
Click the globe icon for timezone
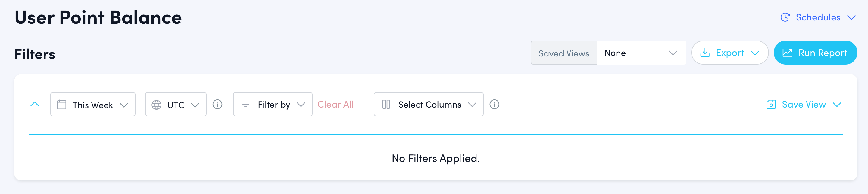point(156,105)
